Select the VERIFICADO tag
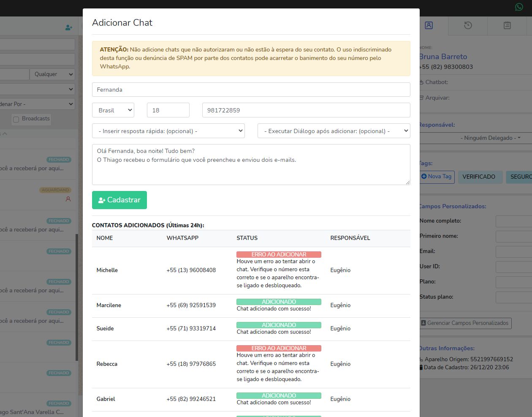The width and height of the screenshot is (532, 417). click(479, 177)
